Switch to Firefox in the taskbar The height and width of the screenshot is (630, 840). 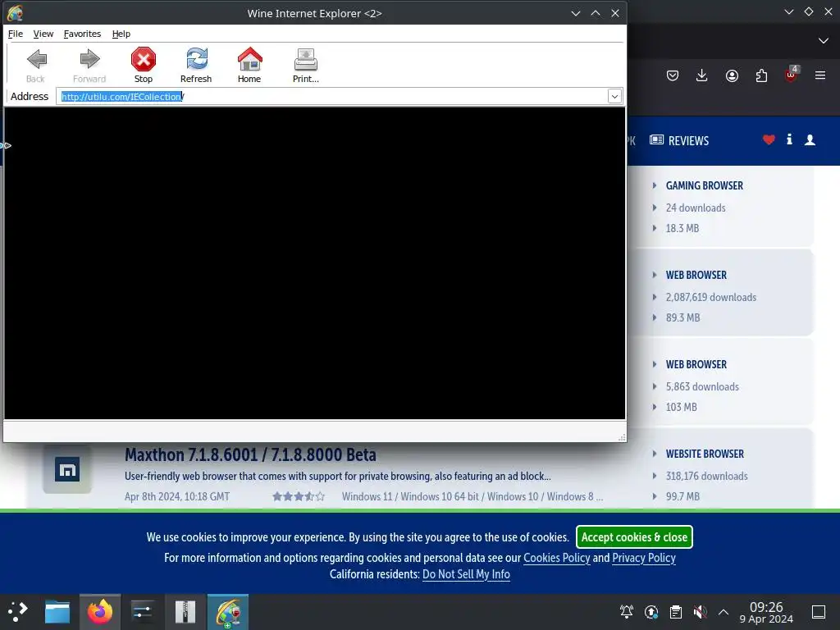(99, 612)
